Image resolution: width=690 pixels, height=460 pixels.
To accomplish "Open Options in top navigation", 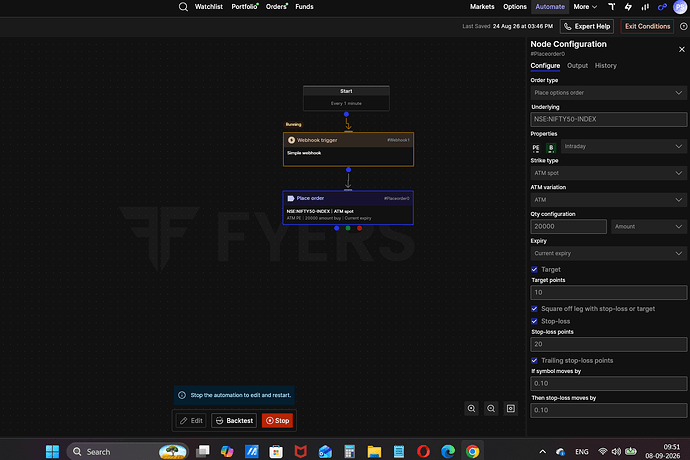I will (x=514, y=7).
